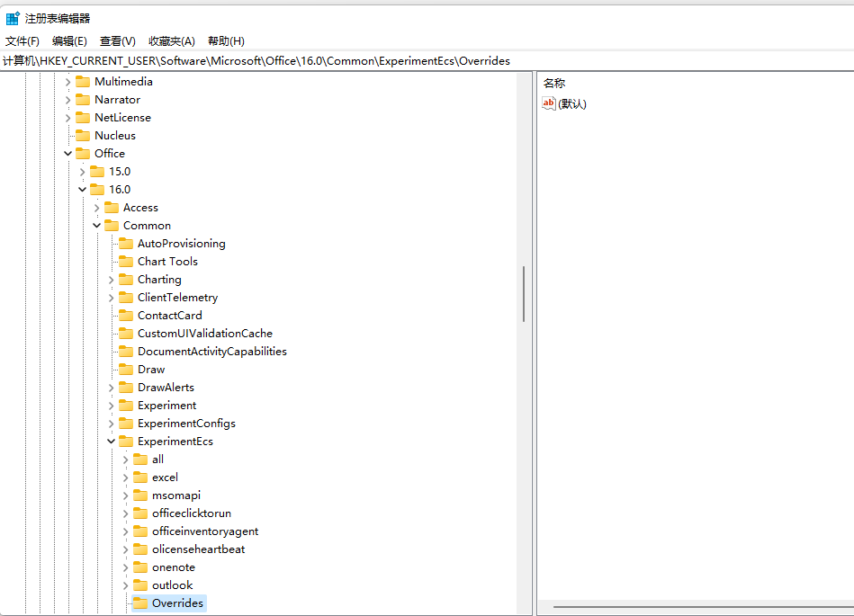
Task: Select the ExperimentConfigs key label
Action: [x=187, y=424]
